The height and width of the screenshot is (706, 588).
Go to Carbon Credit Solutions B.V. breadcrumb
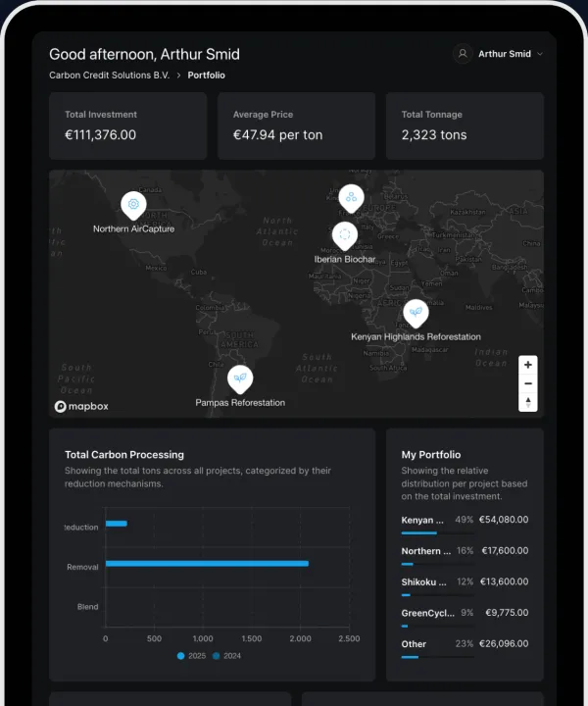109,76
